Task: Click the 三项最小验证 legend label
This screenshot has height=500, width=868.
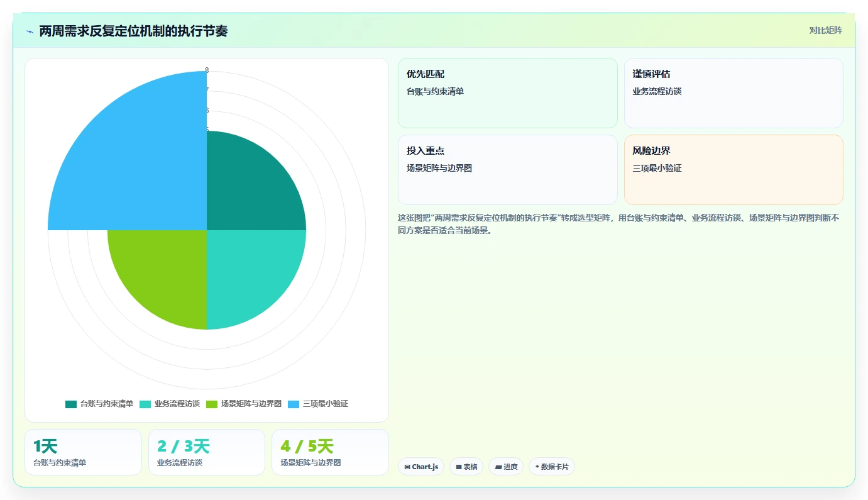Action: 326,404
